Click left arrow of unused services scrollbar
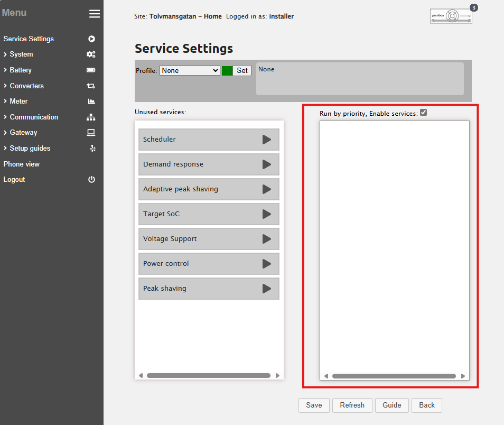This screenshot has height=425, width=504. [141, 375]
